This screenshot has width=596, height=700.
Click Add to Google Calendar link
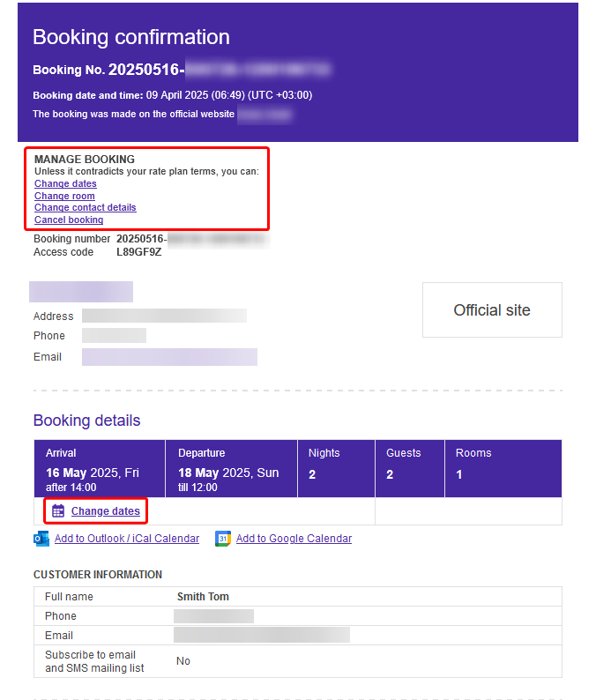click(294, 539)
